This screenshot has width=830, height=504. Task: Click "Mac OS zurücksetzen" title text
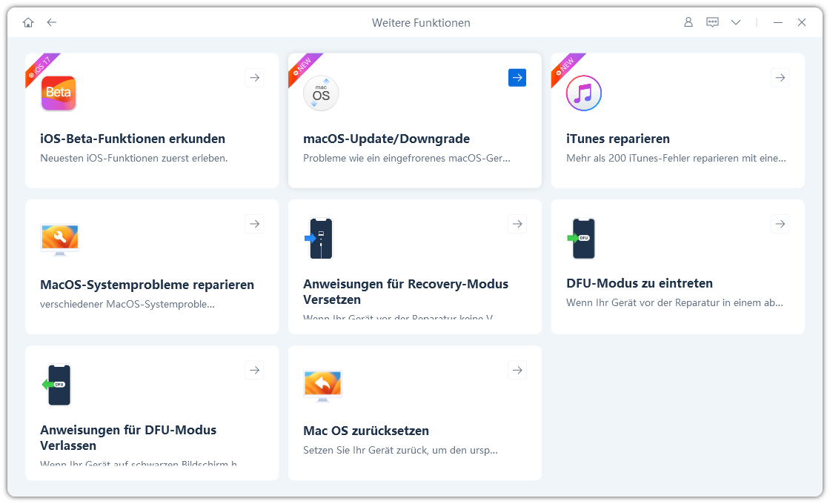[366, 431]
